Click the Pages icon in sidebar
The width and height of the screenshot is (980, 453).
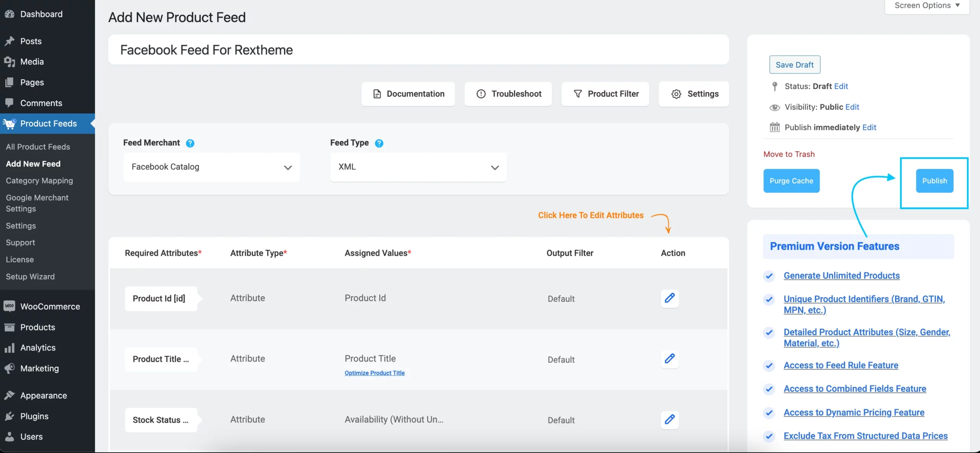10,82
